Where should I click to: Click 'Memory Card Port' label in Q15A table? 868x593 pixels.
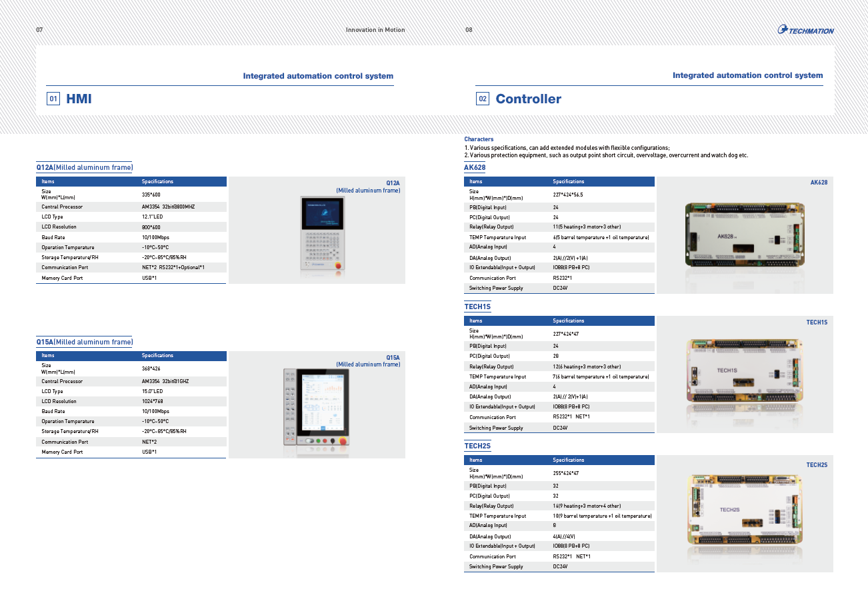(x=62, y=452)
